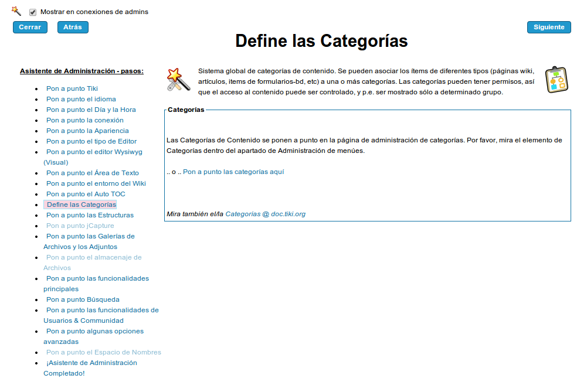This screenshot has width=587, height=392.
Task: Go to 'Pon a punto Tiki' step
Action: 72,88
